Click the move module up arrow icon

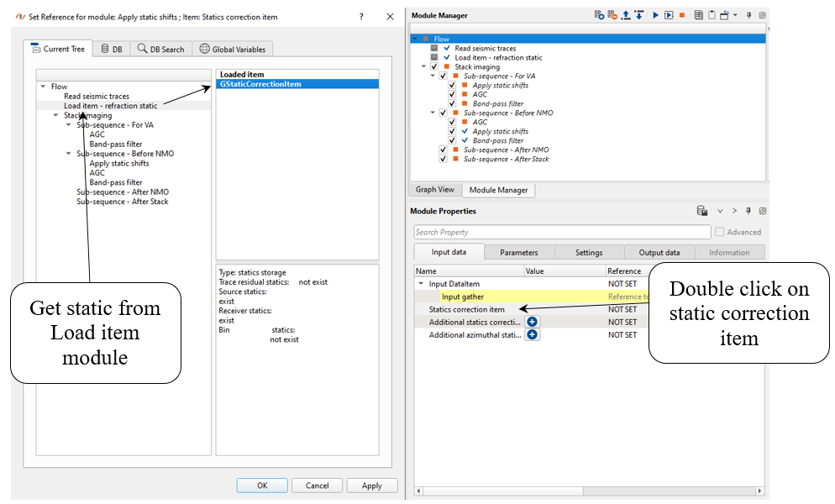(626, 15)
